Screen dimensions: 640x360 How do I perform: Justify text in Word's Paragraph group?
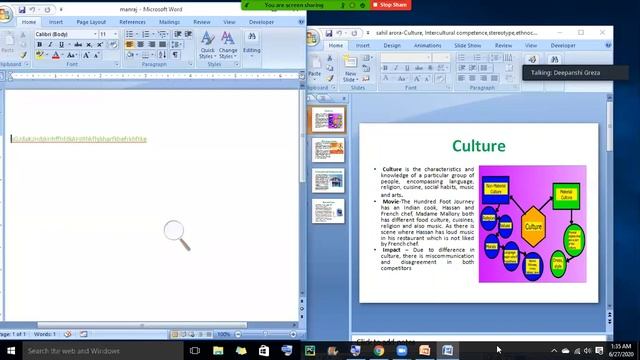[162, 44]
